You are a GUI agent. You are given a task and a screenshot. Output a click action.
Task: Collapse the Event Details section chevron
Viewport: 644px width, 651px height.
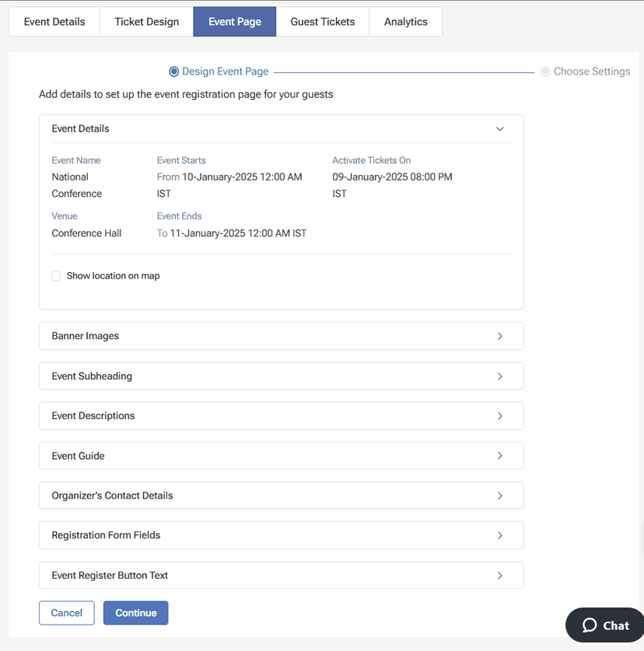coord(500,128)
